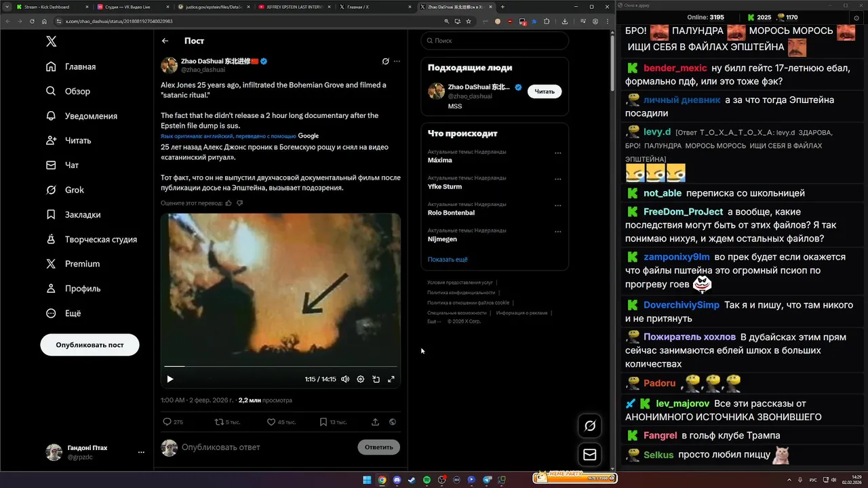Open Spotify from the taskbar
868x488 pixels.
[x=427, y=480]
